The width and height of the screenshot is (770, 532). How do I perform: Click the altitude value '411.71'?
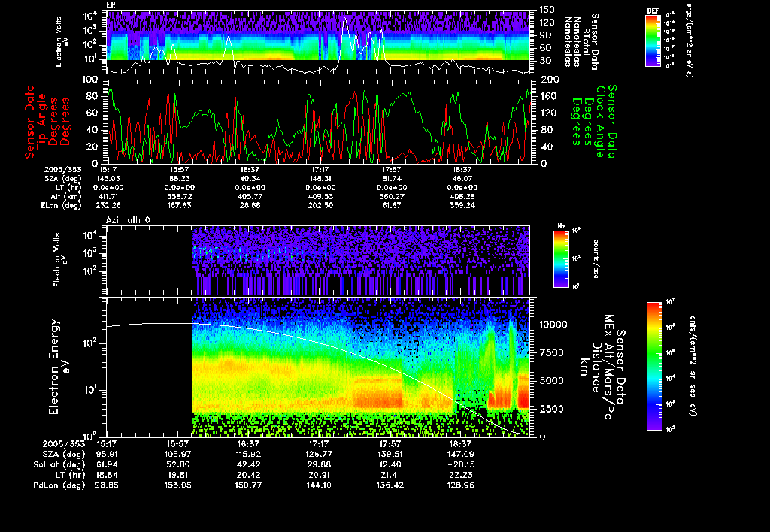[x=108, y=196]
